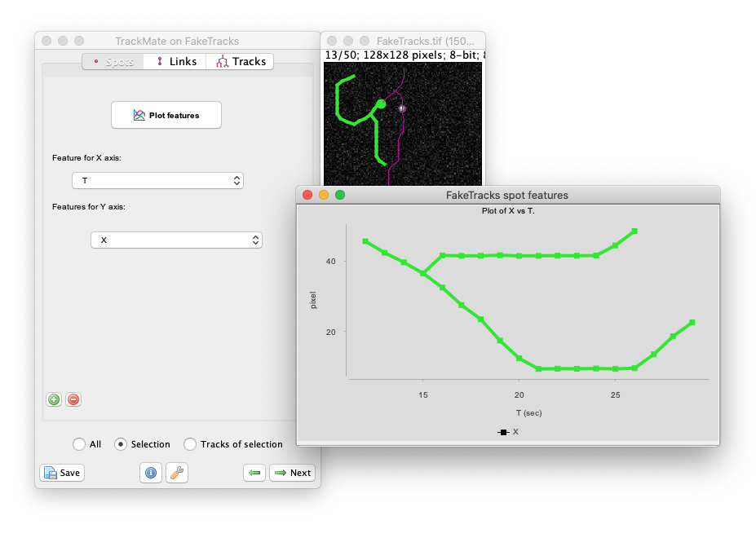756x542 pixels.
Task: Select the All radio button
Action: [x=79, y=444]
